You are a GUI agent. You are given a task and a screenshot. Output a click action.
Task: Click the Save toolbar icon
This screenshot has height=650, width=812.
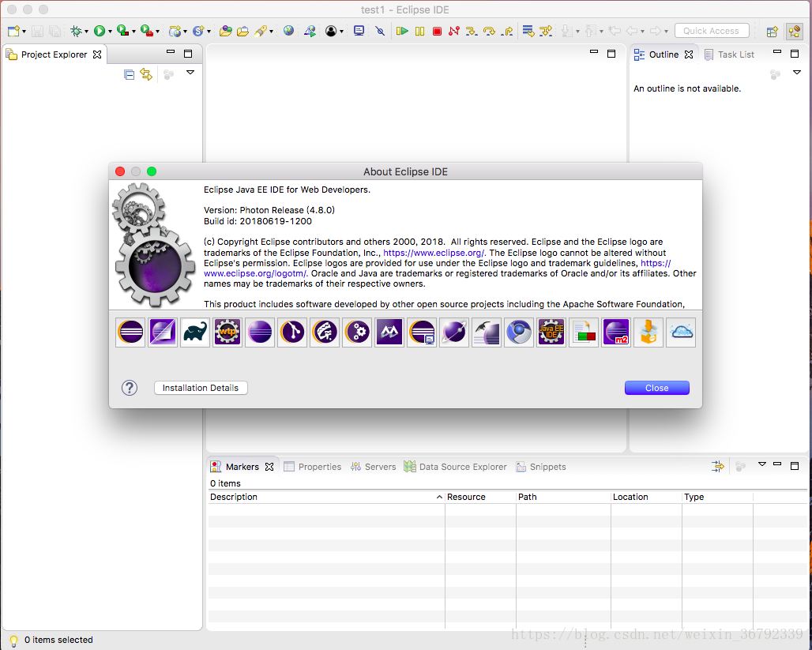tap(37, 31)
